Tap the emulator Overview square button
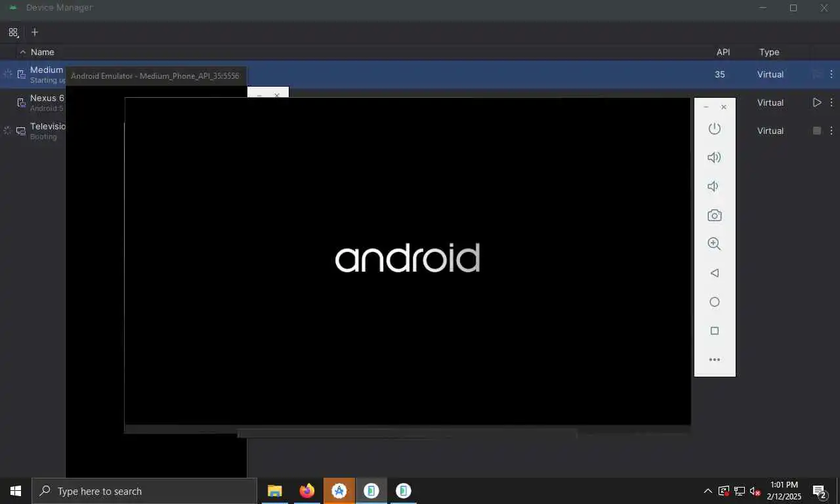Viewport: 840px width, 504px height. [x=715, y=331]
